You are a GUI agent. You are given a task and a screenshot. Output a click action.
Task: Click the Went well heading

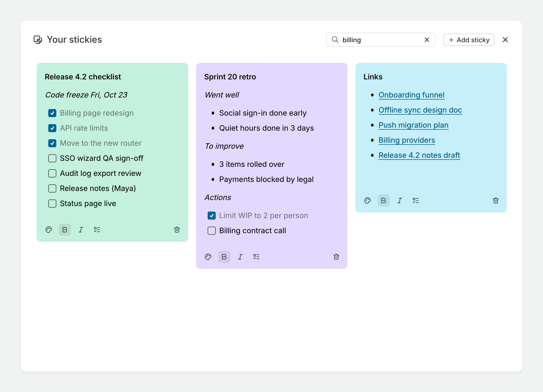pos(222,95)
